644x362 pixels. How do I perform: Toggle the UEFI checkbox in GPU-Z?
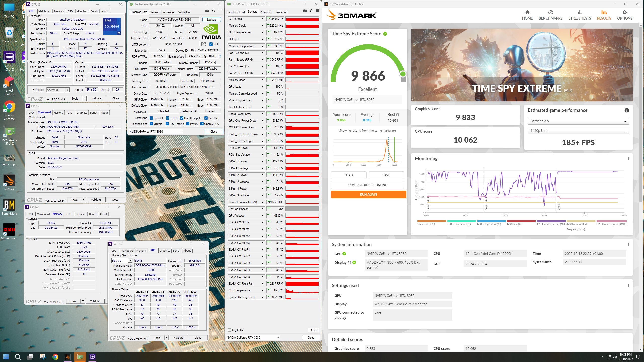coord(211,44)
